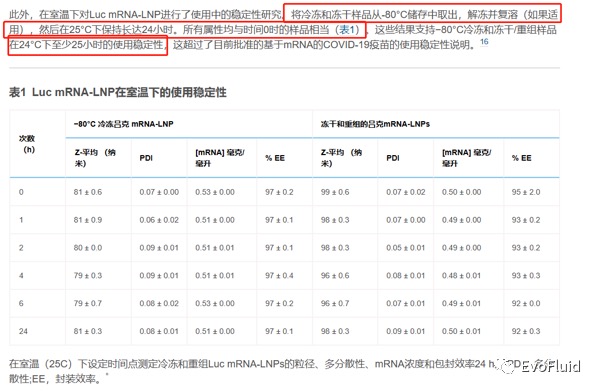Click the red-highlighted 在24°C下至少25小时 sentence
Viewport: 600px width, 391px height.
[x=88, y=45]
